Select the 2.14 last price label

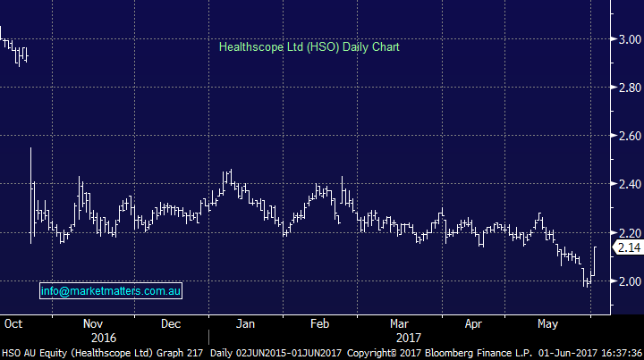point(629,247)
